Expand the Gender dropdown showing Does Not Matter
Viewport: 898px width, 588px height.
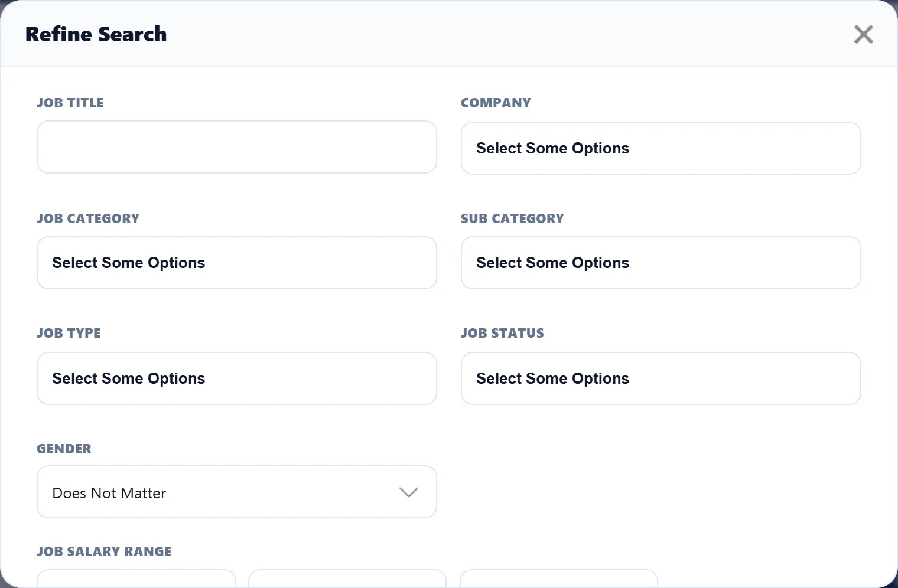click(237, 492)
